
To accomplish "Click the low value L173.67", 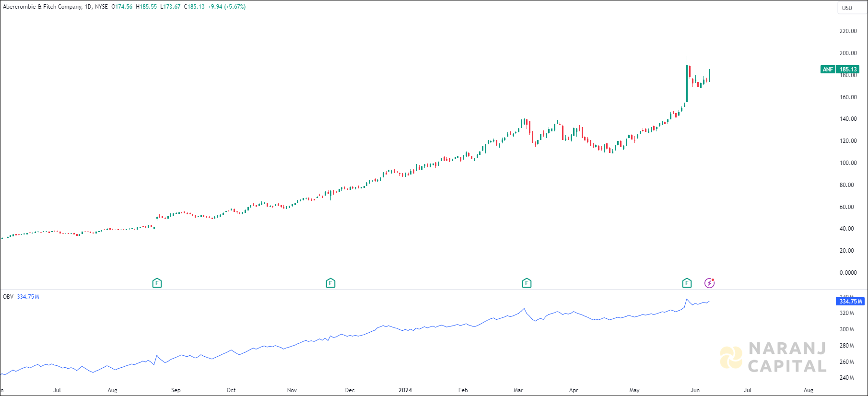I will click(x=170, y=7).
